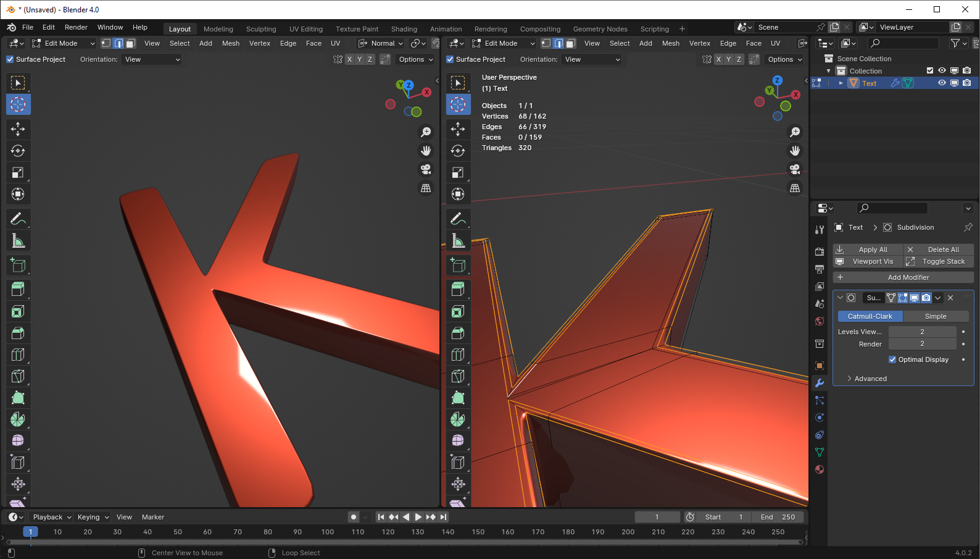Open Keying dropdown in timeline
The width and height of the screenshot is (980, 559).
click(x=93, y=517)
